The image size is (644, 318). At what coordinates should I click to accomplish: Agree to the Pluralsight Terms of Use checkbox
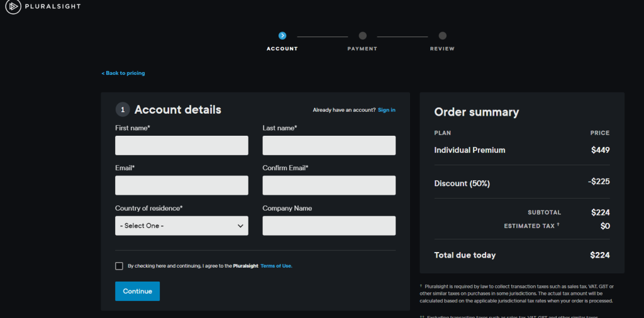119,266
